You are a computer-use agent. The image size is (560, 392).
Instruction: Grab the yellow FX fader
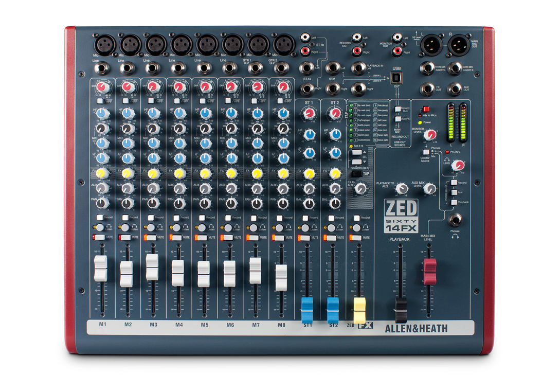tap(359, 310)
